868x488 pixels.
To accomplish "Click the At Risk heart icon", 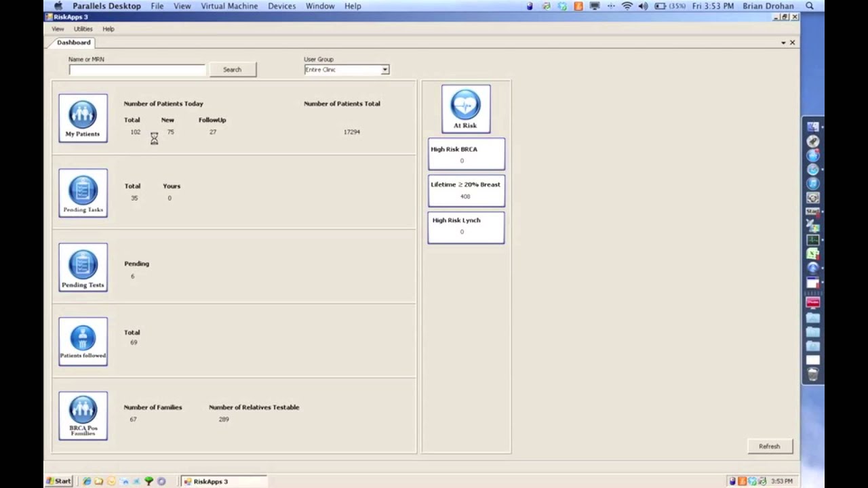I will 466,108.
